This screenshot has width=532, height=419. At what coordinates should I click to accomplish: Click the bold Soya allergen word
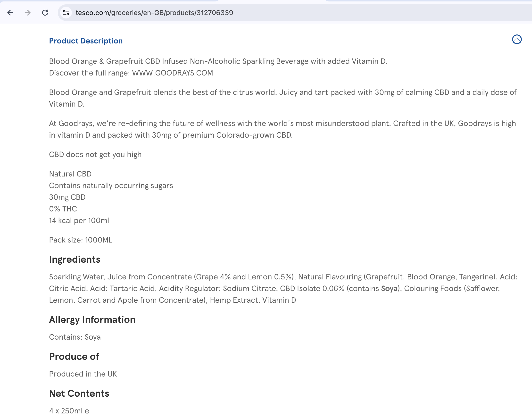[x=389, y=288]
